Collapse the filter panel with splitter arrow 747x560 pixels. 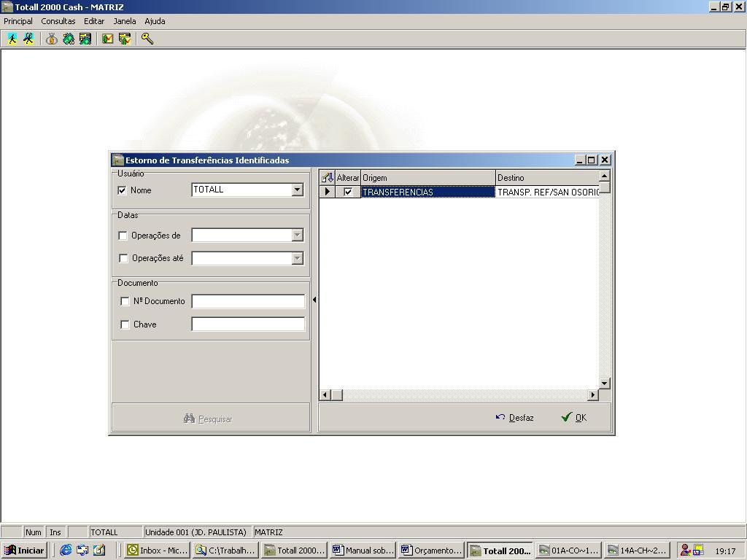coord(314,300)
